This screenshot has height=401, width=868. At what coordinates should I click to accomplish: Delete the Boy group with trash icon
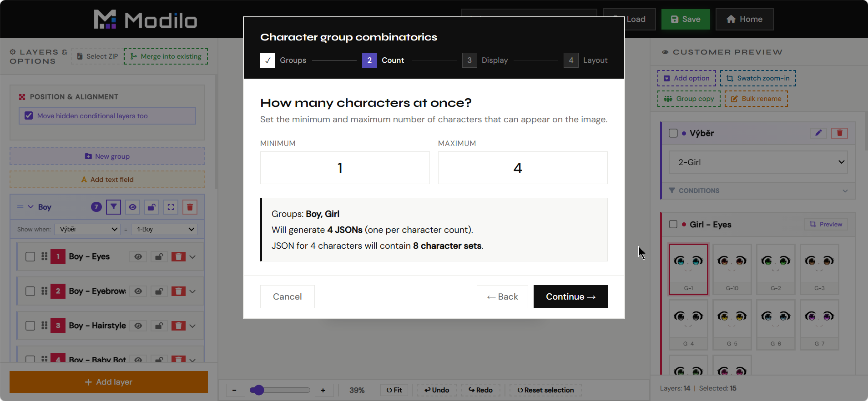point(190,207)
